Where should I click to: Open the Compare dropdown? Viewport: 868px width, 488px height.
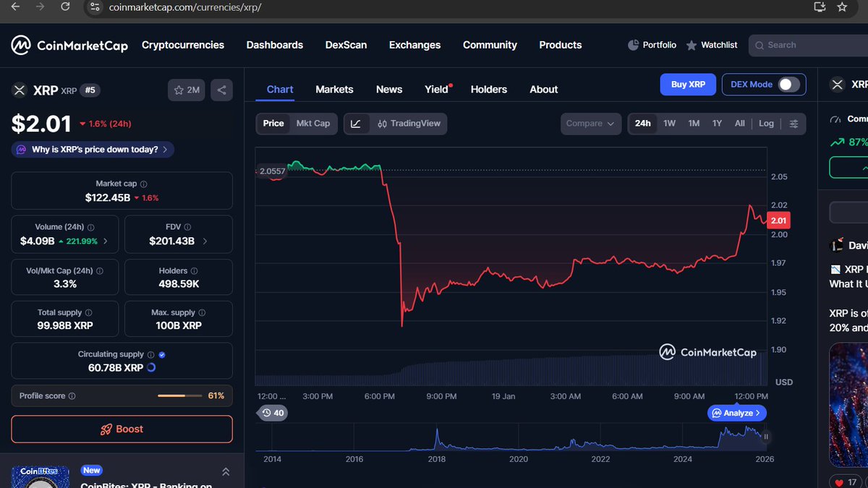point(591,124)
